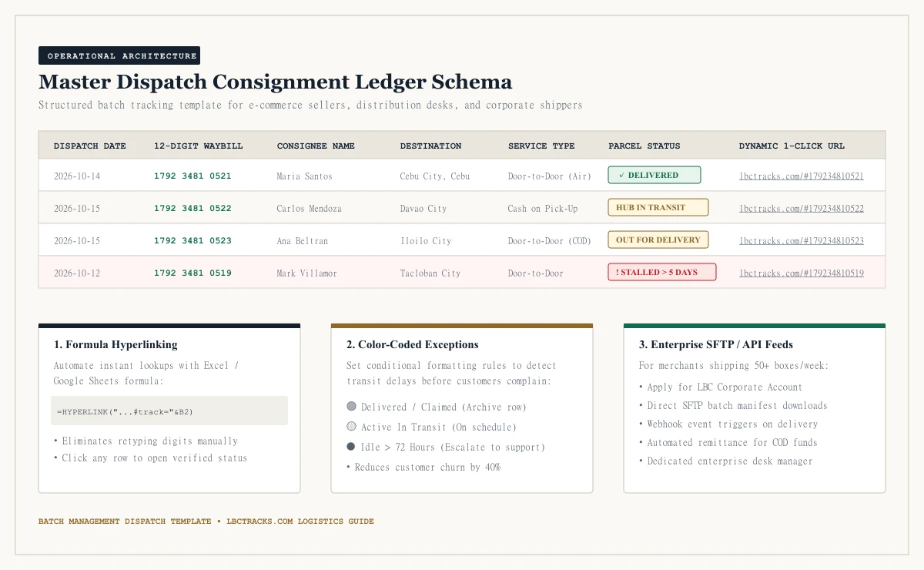The width and height of the screenshot is (924, 570).
Task: Click the Stalled > 5 Days badge
Action: tap(662, 272)
